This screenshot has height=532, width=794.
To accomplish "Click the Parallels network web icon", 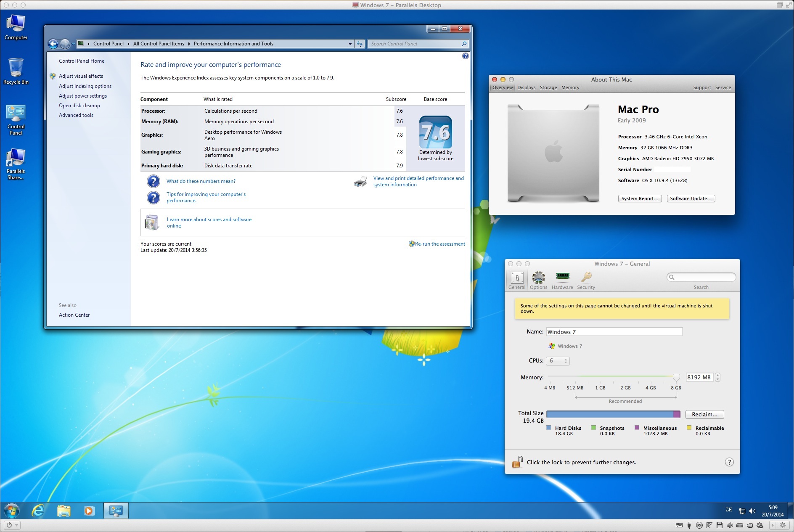I will [709, 525].
